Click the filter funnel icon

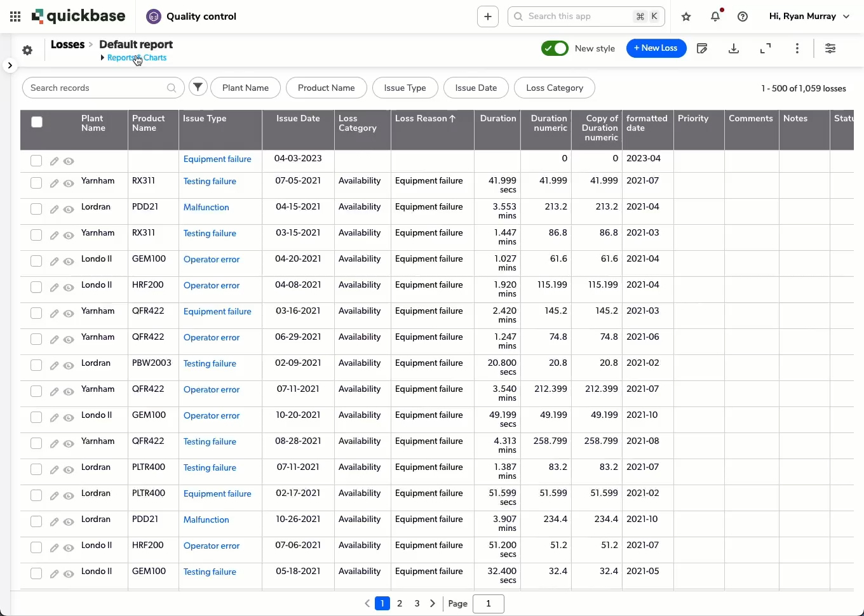pyautogui.click(x=198, y=88)
